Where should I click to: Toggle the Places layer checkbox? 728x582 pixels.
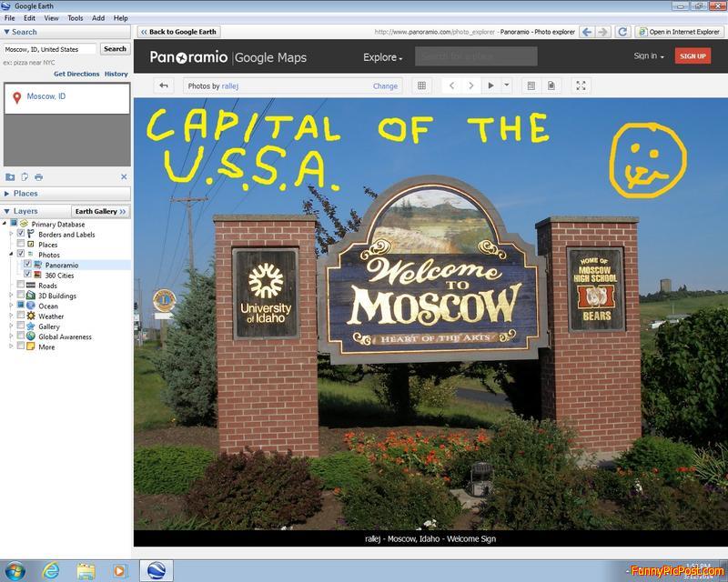(20, 243)
